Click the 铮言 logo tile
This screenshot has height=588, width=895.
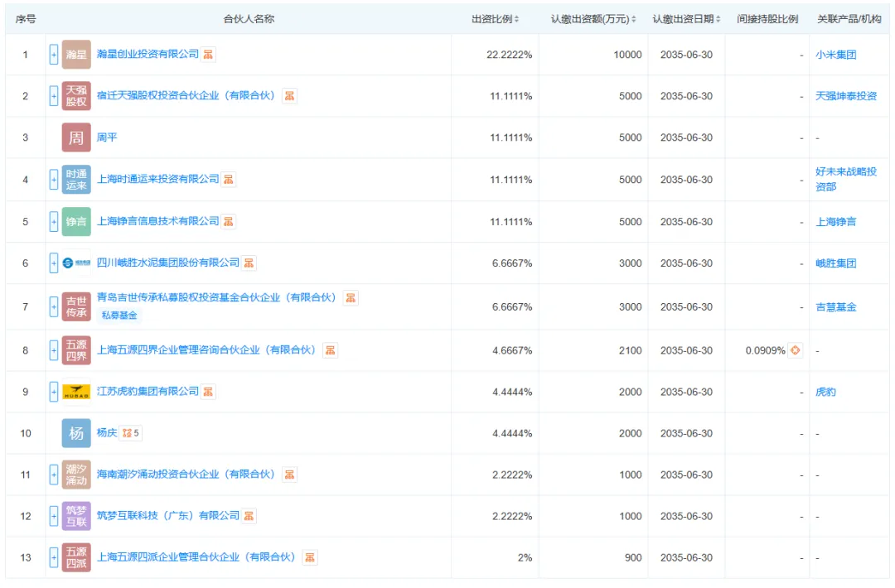tap(76, 222)
